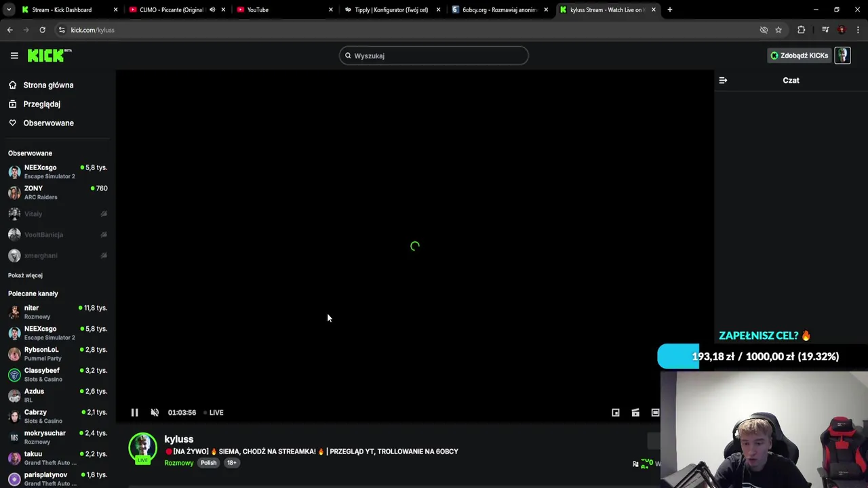The image size is (868, 488).
Task: Click the KICK logo
Action: [50, 56]
